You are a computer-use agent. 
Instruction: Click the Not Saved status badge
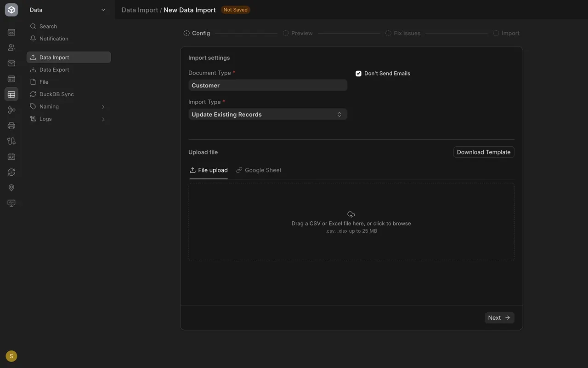point(235,10)
